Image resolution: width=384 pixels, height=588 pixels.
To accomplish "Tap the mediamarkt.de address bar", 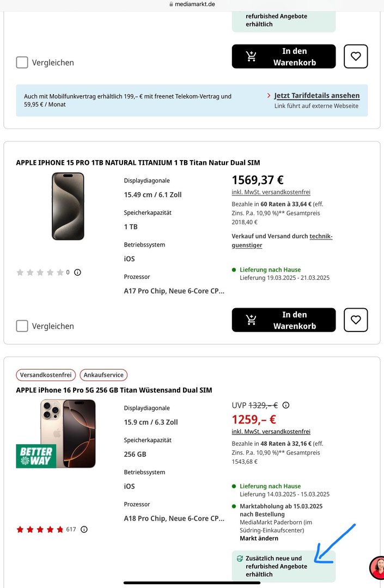I will (192, 4).
